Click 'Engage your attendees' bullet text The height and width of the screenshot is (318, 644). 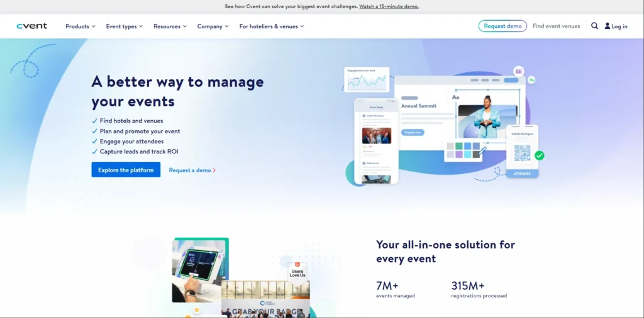132,141
